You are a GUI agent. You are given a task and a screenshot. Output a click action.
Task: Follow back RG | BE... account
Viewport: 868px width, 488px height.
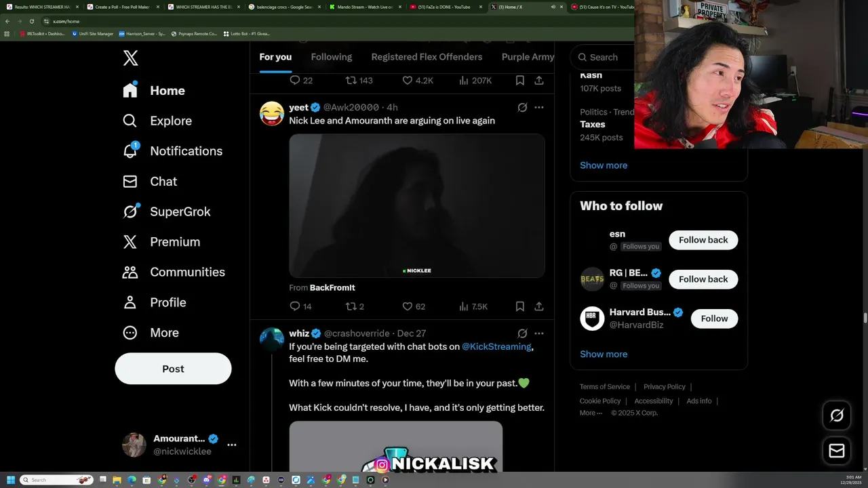pyautogui.click(x=703, y=279)
